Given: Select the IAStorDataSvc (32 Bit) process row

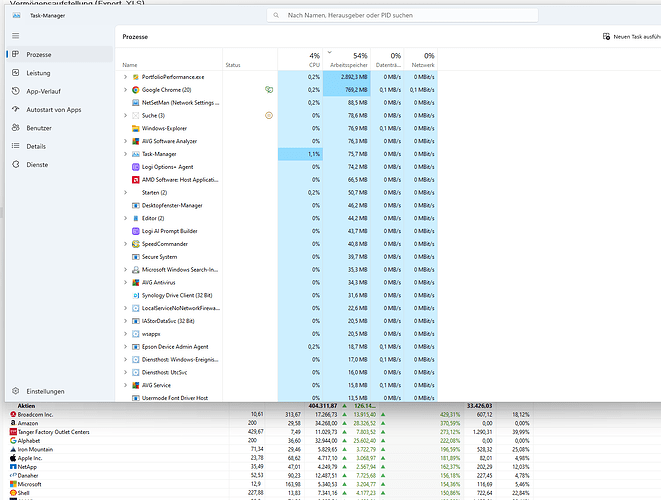Looking at the screenshot, I should click(x=276, y=321).
